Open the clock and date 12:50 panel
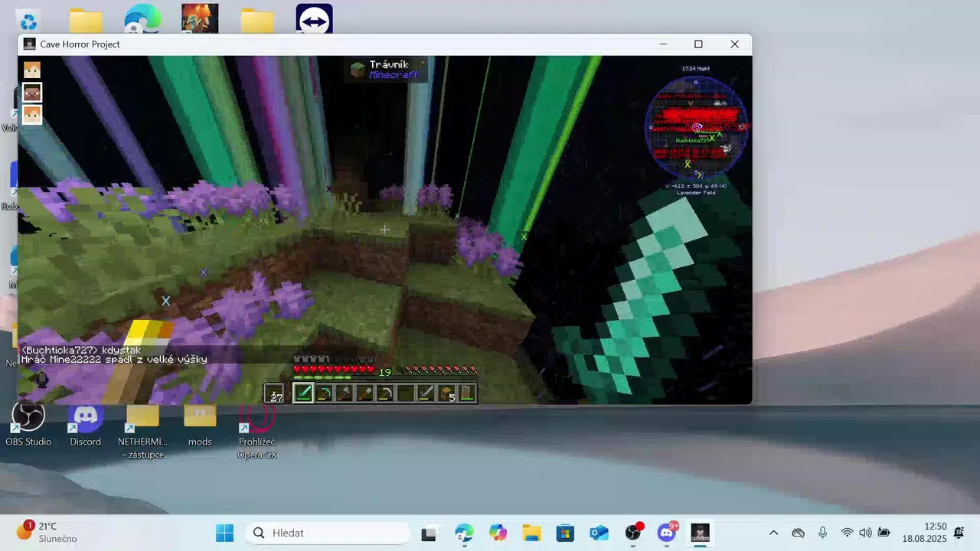This screenshot has width=980, height=551. pyautogui.click(x=923, y=533)
